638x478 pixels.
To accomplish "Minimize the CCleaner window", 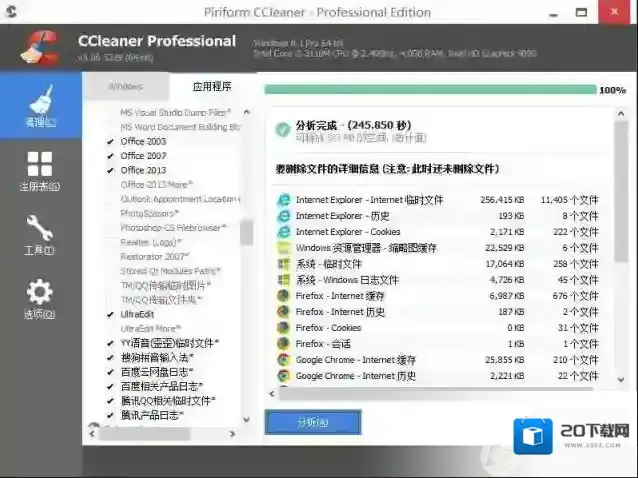I will click(553, 13).
